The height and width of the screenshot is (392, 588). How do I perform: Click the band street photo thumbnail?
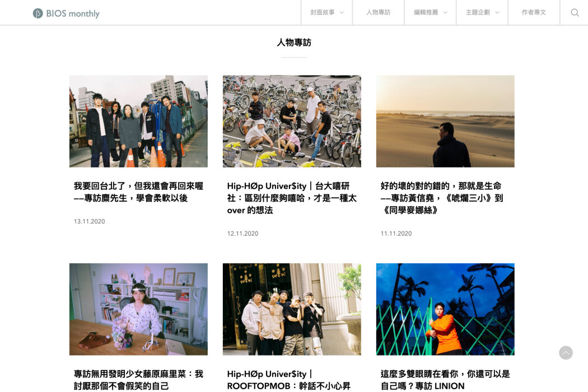point(138,121)
